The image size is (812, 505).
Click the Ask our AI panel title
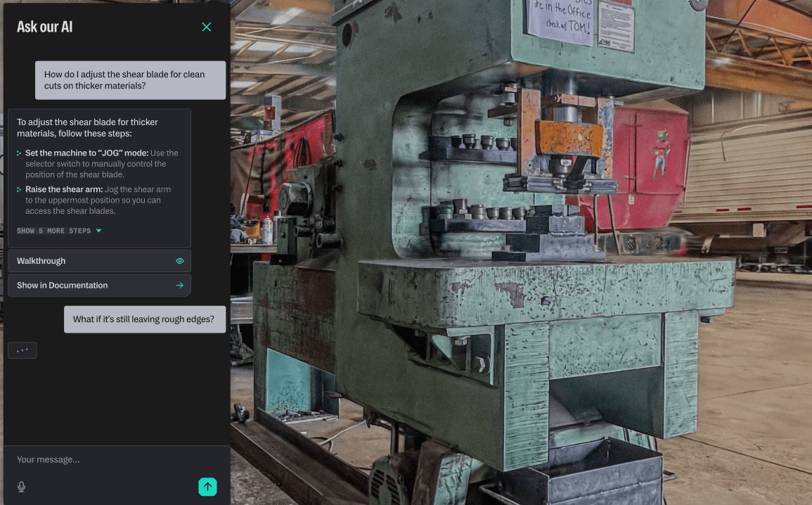point(45,27)
